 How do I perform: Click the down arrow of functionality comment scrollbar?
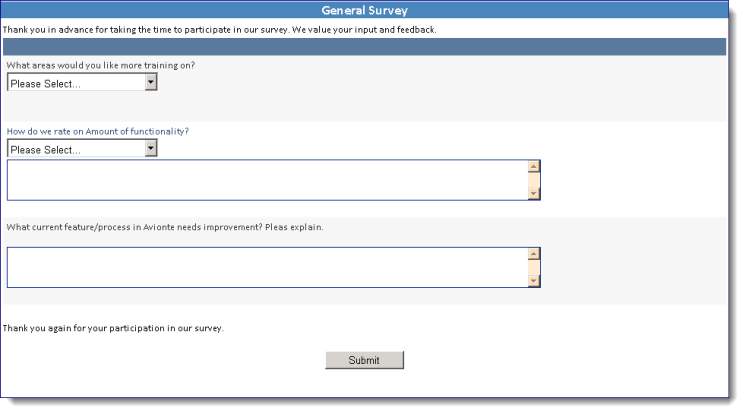click(x=534, y=193)
